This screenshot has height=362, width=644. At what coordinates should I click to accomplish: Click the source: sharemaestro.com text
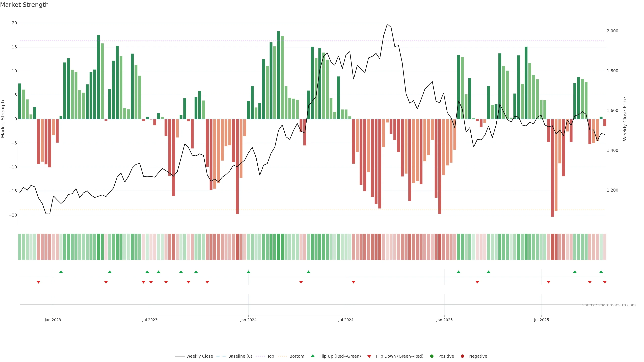[x=609, y=305]
